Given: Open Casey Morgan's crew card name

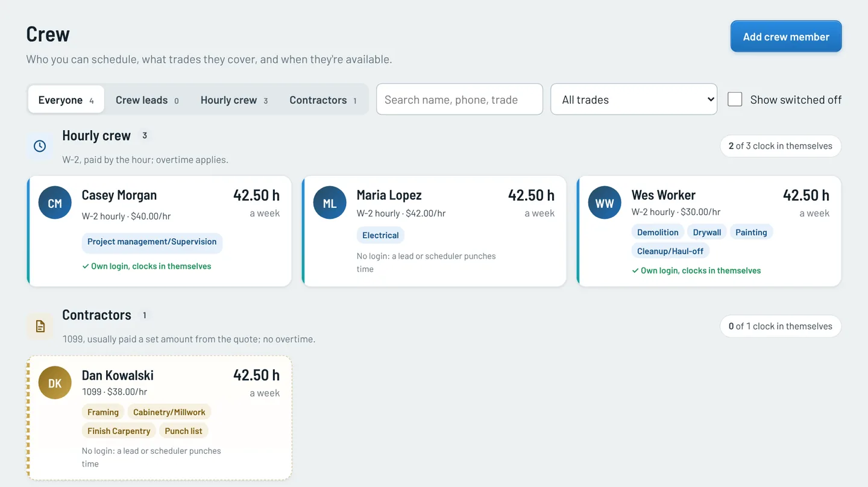Looking at the screenshot, I should point(119,195).
